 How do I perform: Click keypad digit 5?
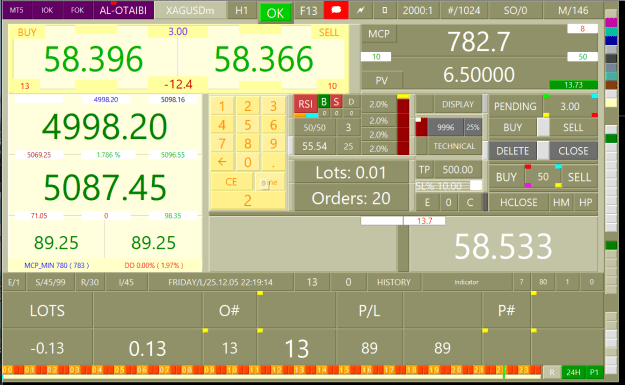248,125
